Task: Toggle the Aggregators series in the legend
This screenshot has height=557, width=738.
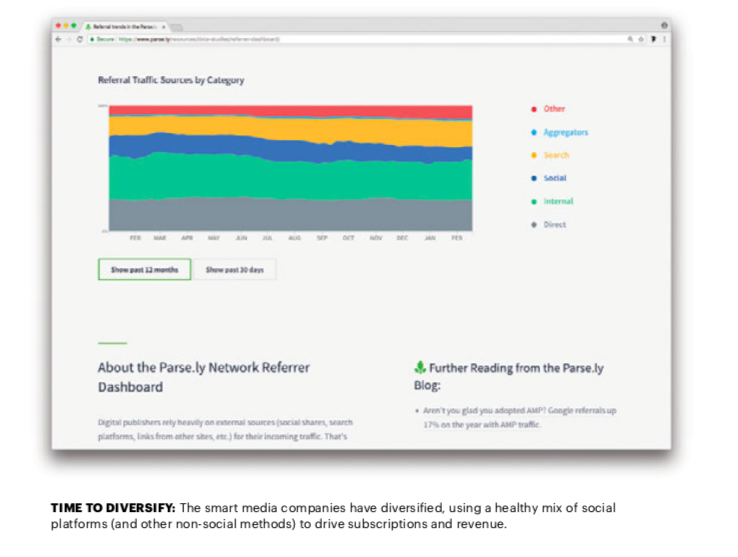Action: click(x=560, y=132)
